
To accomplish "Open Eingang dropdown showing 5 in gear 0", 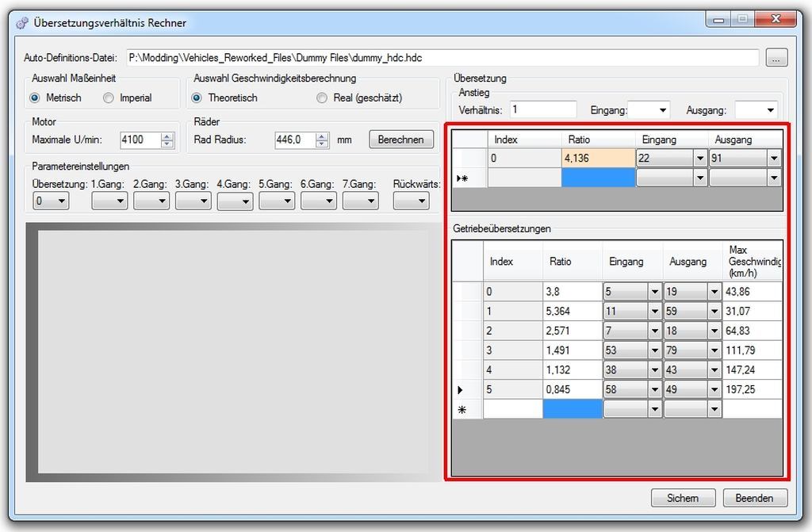I will 654,292.
